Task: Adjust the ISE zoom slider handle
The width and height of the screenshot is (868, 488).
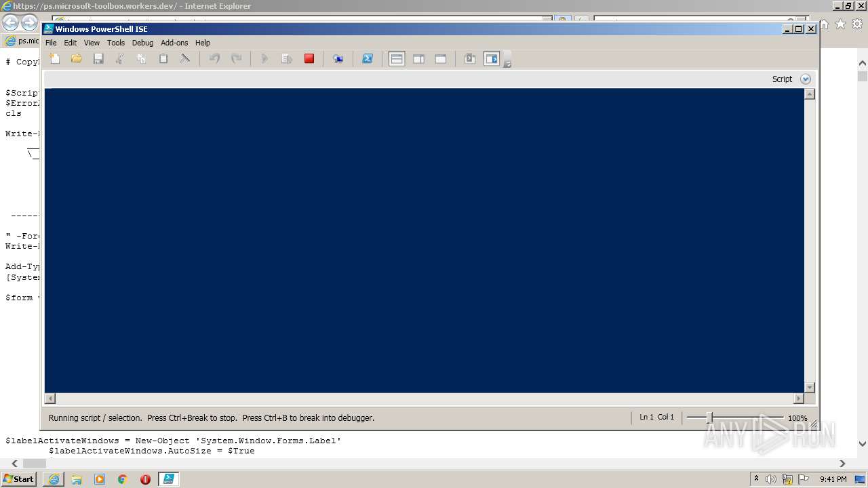Action: click(709, 418)
